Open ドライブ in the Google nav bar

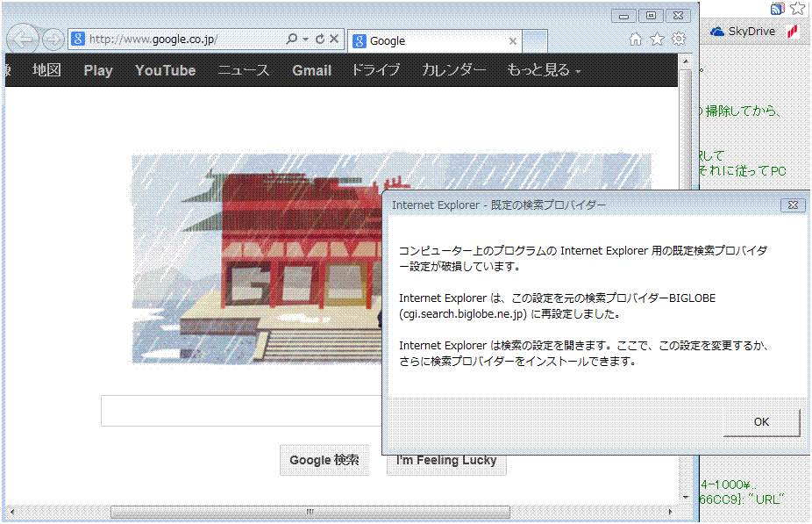[x=375, y=70]
